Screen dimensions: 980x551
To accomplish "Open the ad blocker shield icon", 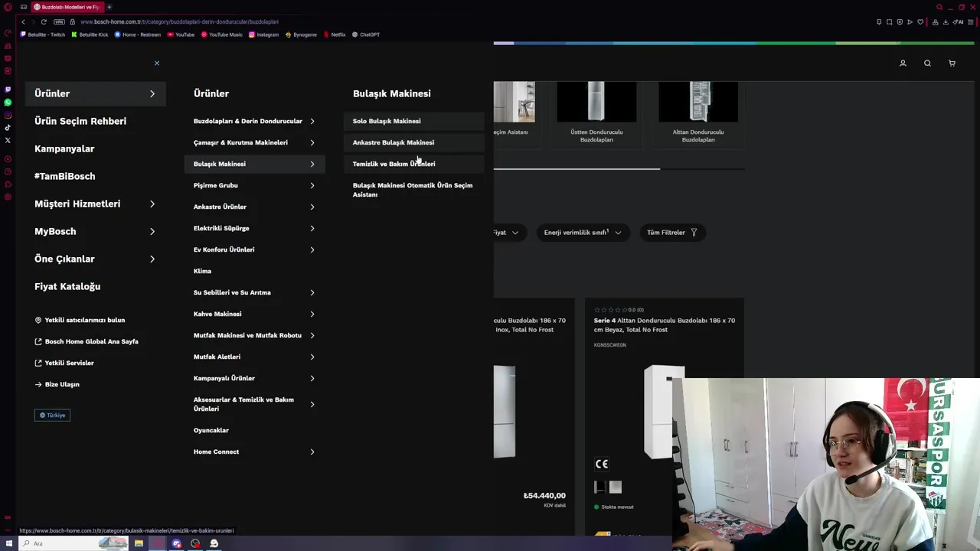I will [x=900, y=21].
